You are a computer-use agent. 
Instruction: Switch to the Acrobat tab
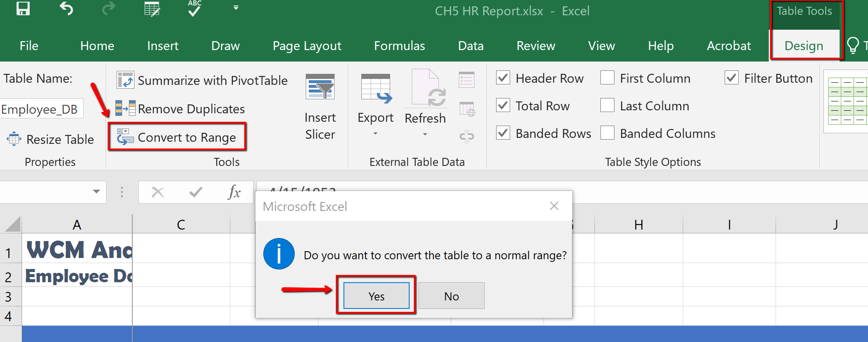coord(728,45)
